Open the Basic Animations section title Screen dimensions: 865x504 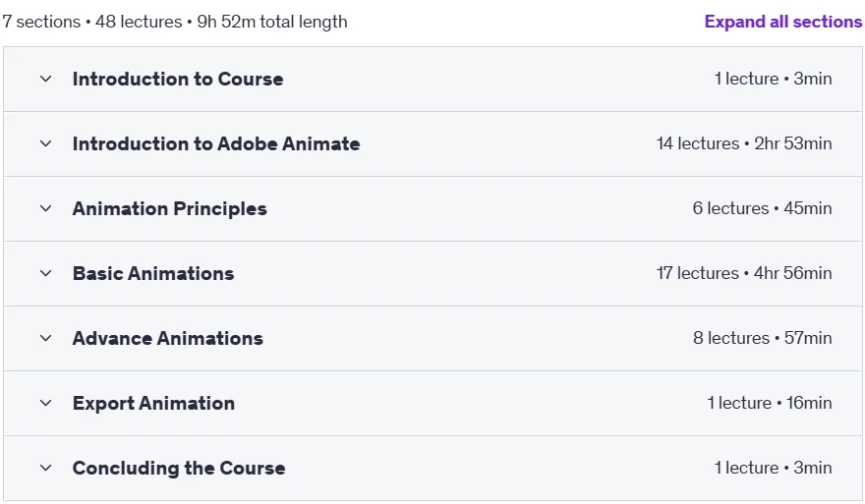[x=153, y=273]
